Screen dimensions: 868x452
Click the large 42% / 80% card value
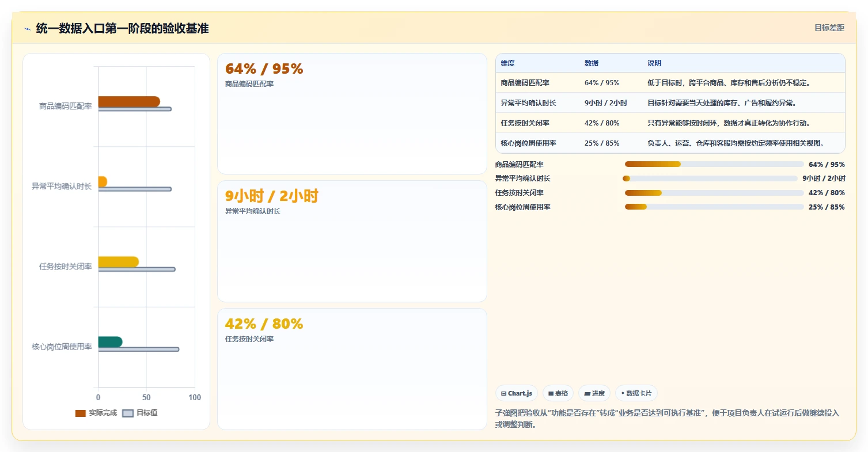point(264,324)
